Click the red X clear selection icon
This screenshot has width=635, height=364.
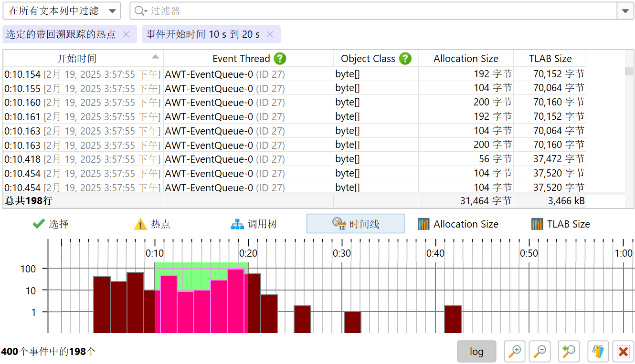point(623,352)
